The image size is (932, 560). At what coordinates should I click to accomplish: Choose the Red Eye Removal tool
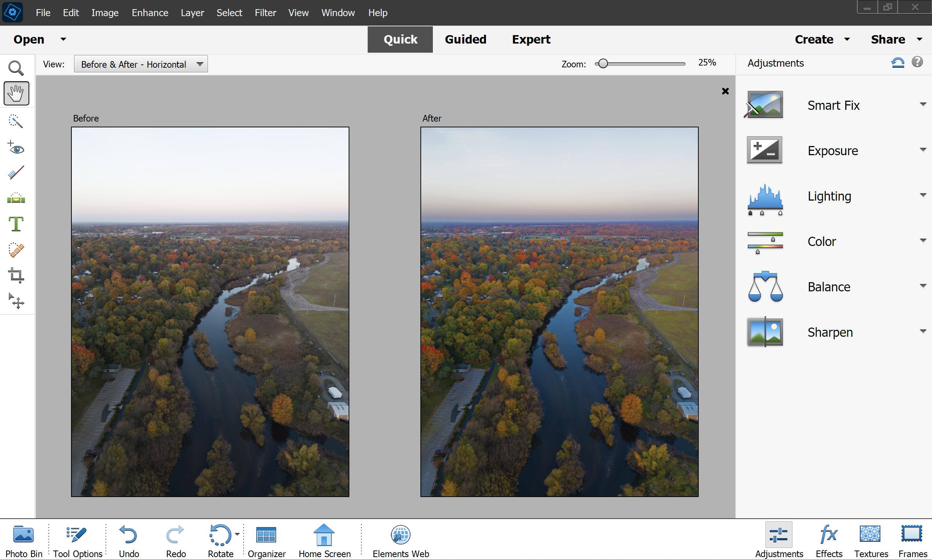pos(16,148)
